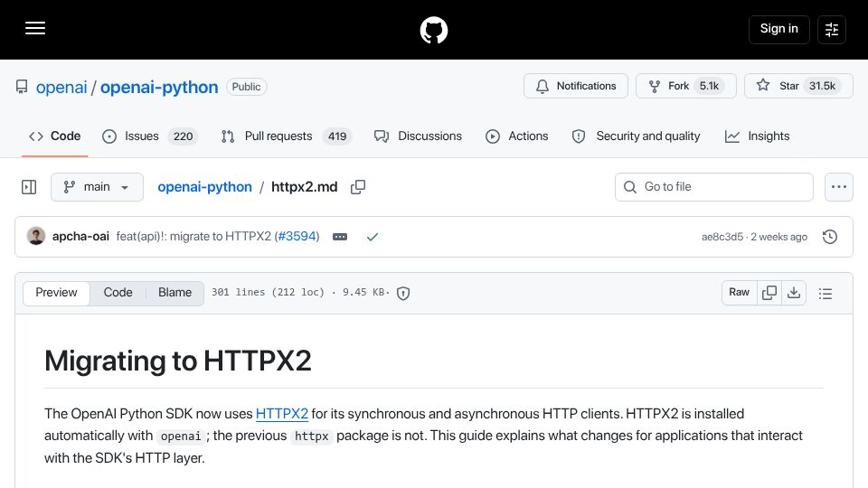This screenshot has height=488, width=868.
Task: Open apcha-oai author avatar
Action: click(x=36, y=236)
